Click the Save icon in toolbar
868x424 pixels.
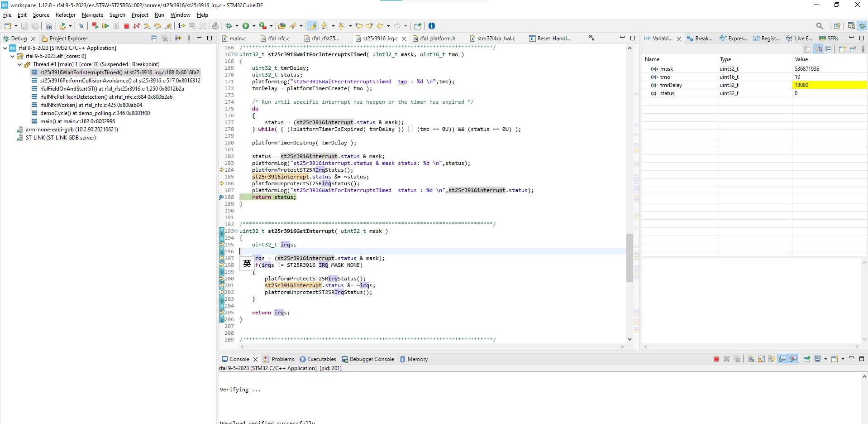(24, 26)
